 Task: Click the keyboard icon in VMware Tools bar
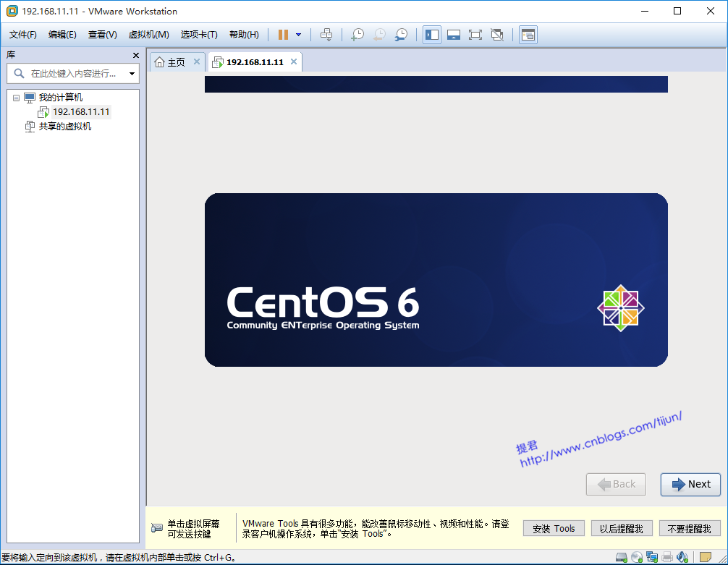(157, 528)
